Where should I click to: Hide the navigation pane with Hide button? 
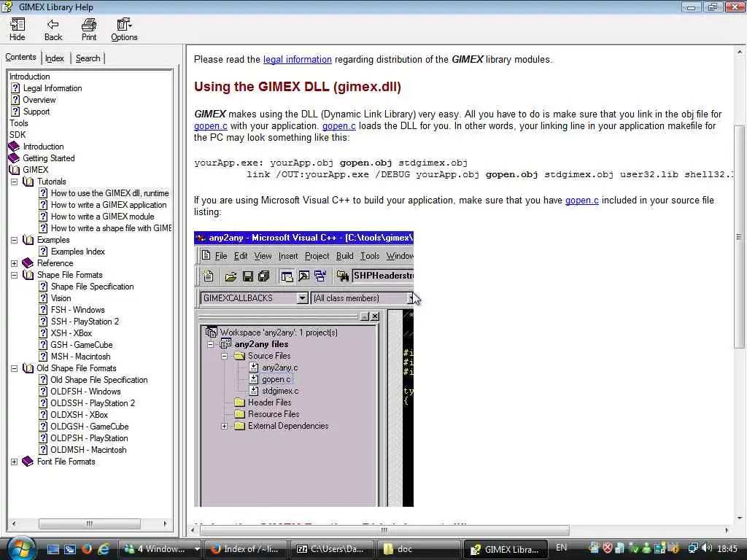click(x=18, y=29)
